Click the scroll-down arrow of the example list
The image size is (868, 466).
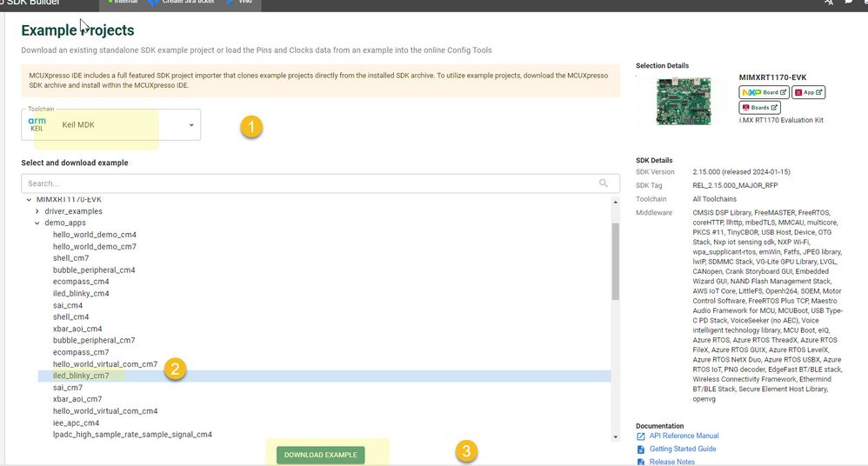(615, 436)
